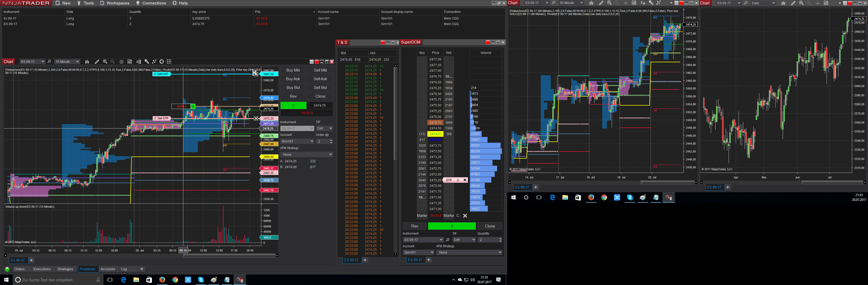Open drawing tools pencil in Daily chart

[793, 3]
